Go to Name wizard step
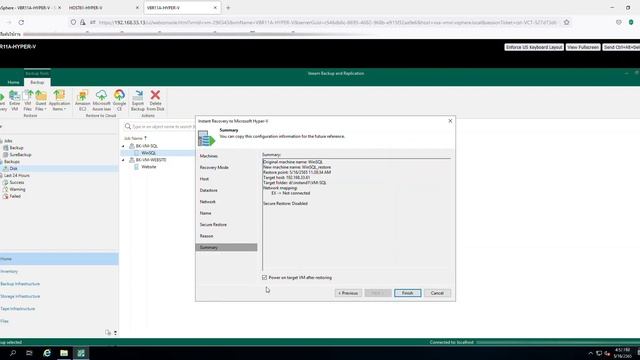The image size is (640, 360). [x=205, y=213]
